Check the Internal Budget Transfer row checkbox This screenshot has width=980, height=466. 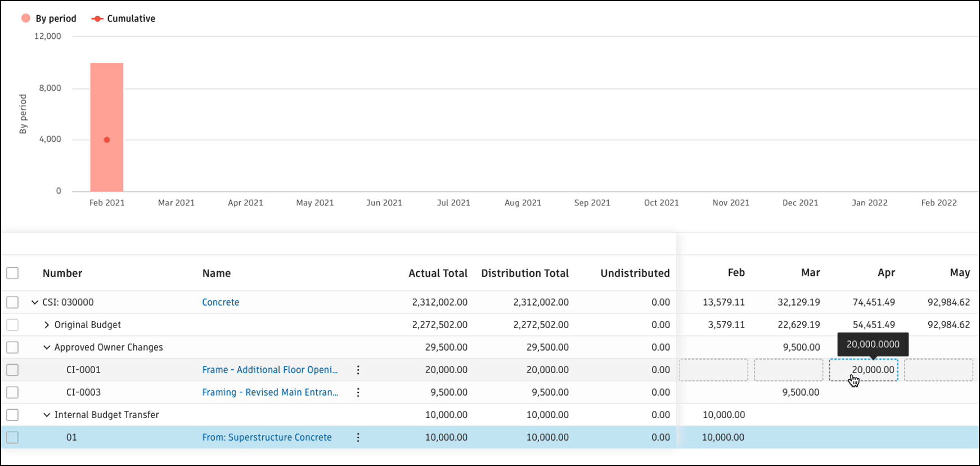[x=12, y=415]
